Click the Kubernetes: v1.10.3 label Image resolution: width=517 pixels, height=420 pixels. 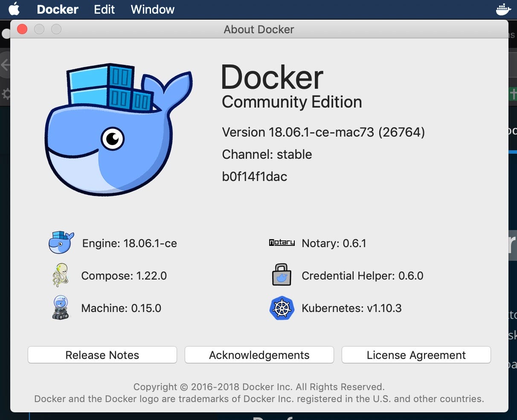coord(351,308)
